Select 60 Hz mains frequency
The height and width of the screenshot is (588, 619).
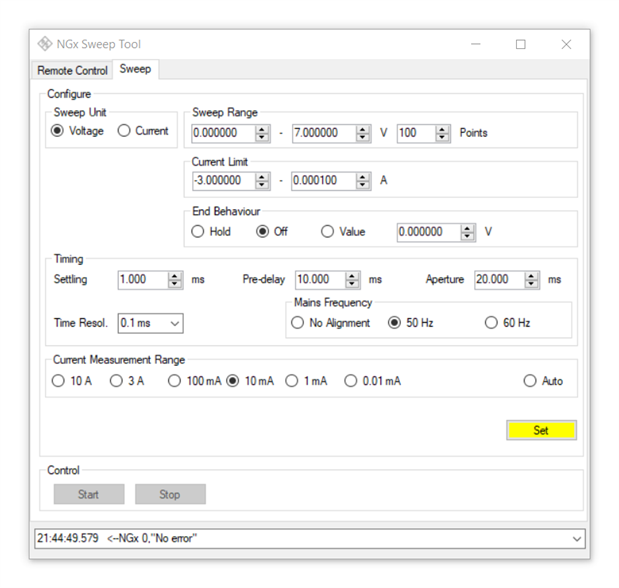[x=507, y=323]
